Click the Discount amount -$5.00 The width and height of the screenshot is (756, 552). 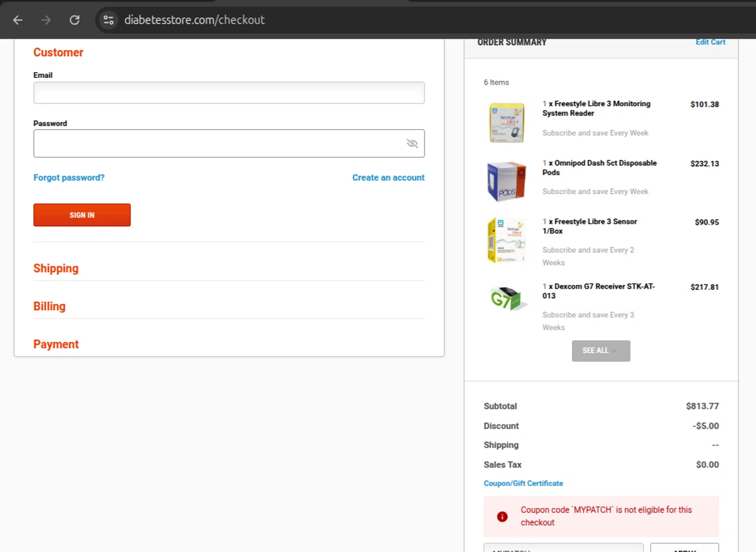pyautogui.click(x=706, y=426)
